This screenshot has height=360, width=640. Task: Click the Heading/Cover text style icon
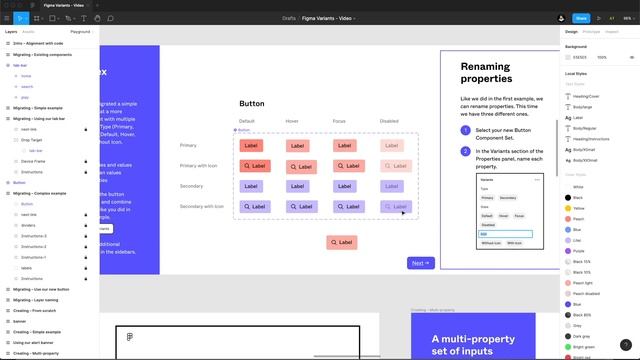(x=568, y=96)
